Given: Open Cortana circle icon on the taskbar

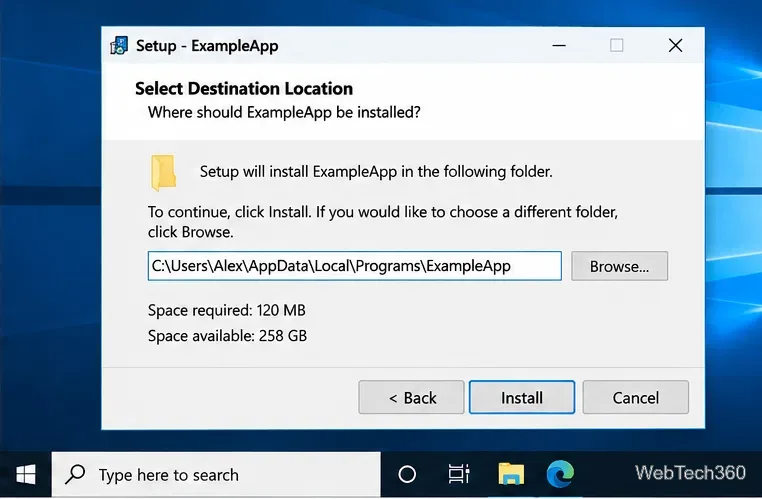Looking at the screenshot, I should coord(407,474).
